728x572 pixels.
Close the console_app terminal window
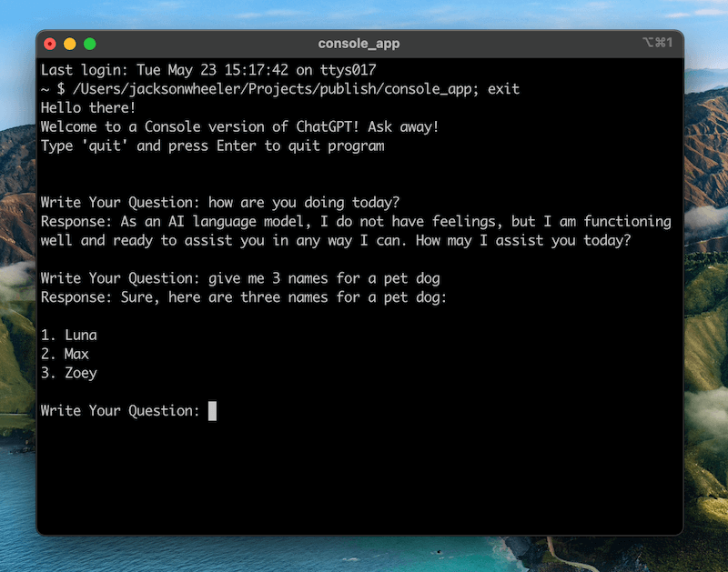pyautogui.click(x=50, y=44)
